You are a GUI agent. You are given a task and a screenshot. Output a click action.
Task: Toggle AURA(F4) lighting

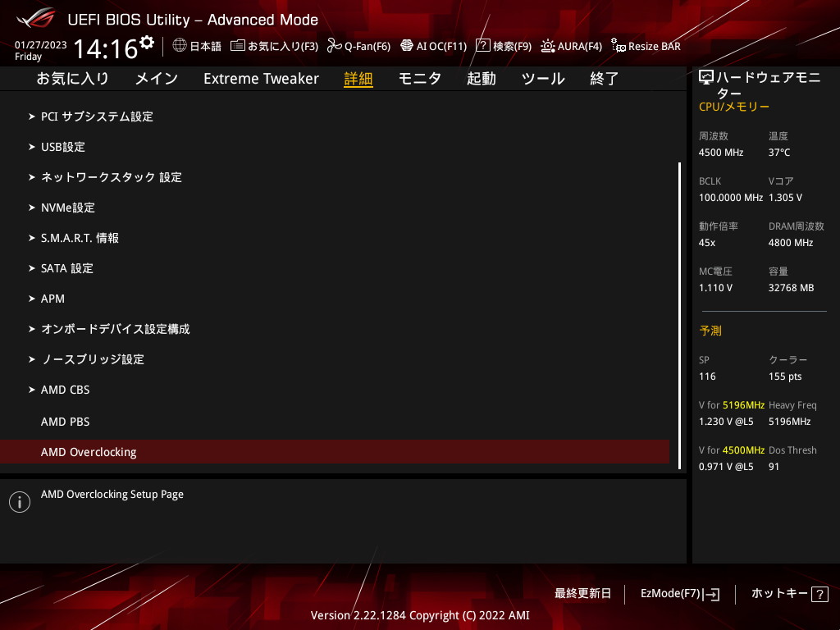[571, 46]
